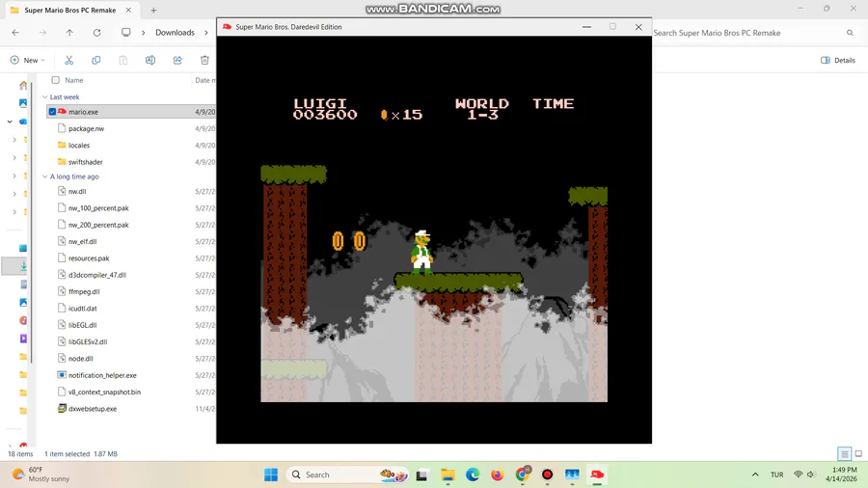Select the nw_elf.dll file
Viewport: 868px width, 488px height.
point(83,241)
